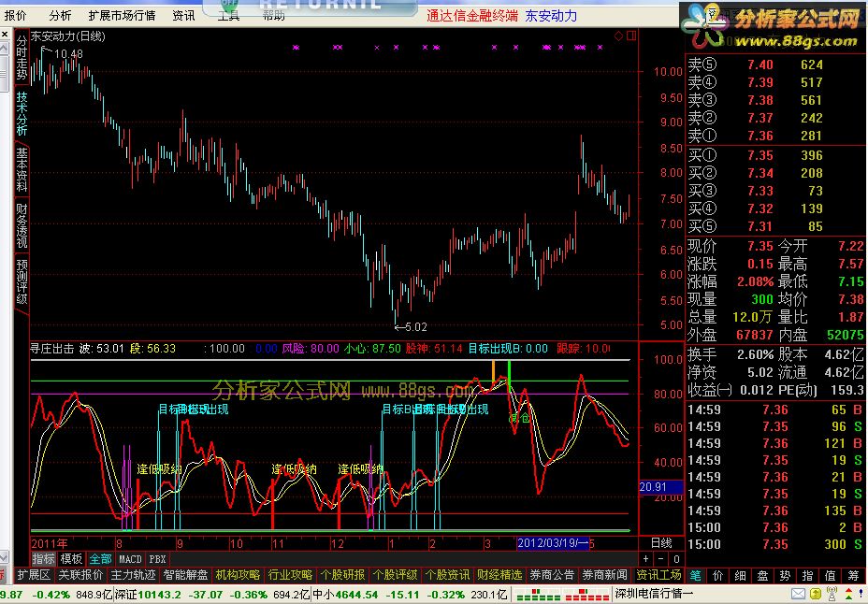This screenshot has width=868, height=604.
Task: Click the antenna signal icon in status bar
Action: coord(832,594)
